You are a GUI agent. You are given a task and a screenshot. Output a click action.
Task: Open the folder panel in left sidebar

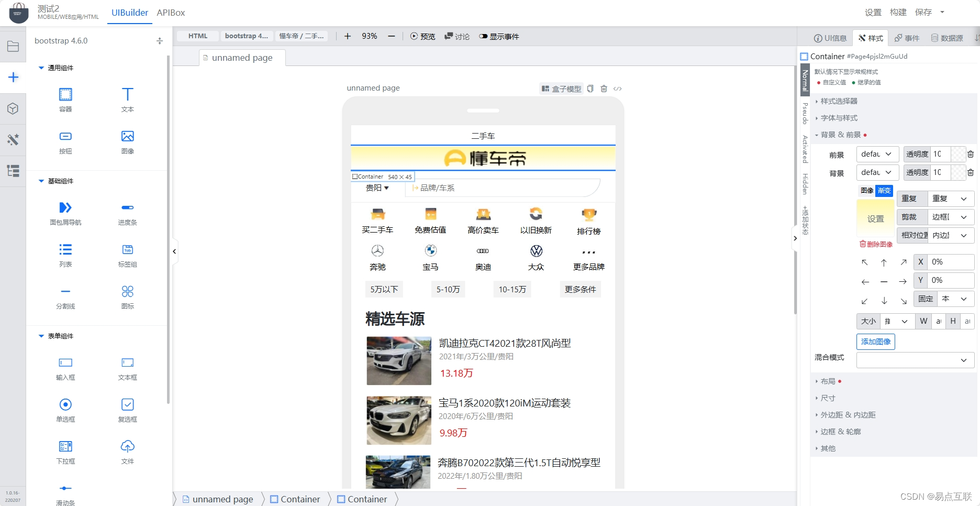coord(13,46)
